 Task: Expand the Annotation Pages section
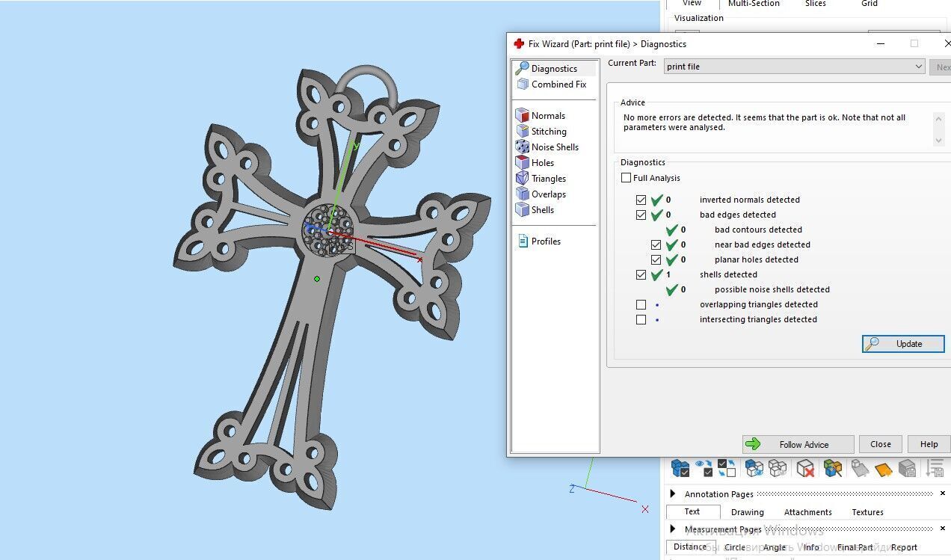coord(672,494)
